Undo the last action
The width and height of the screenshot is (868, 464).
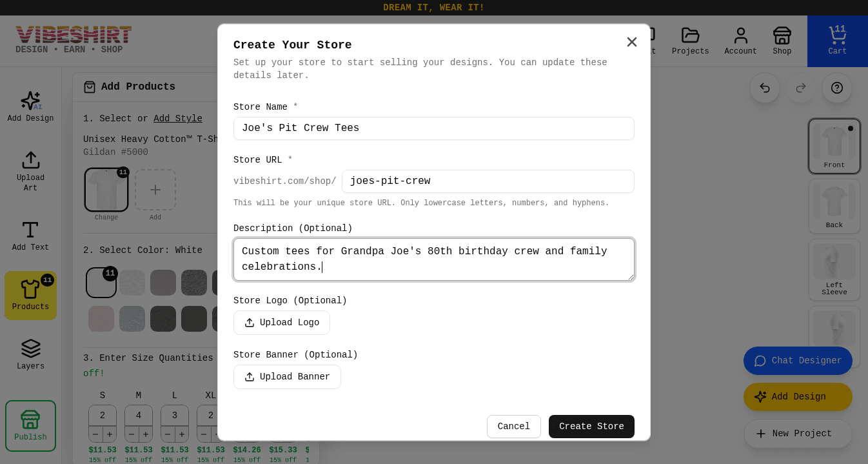coord(765,88)
